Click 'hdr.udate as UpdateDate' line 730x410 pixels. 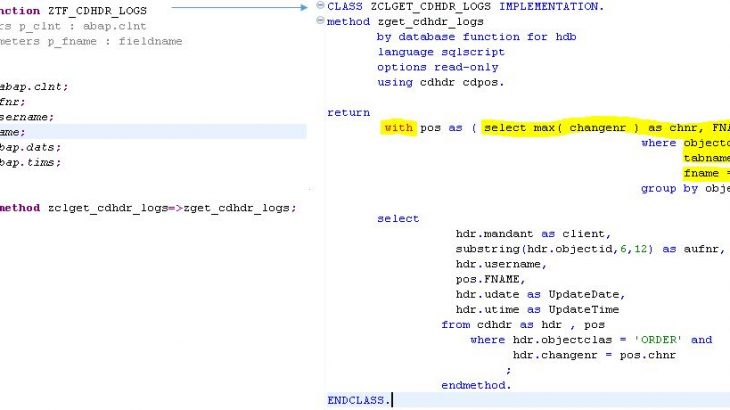(539, 294)
